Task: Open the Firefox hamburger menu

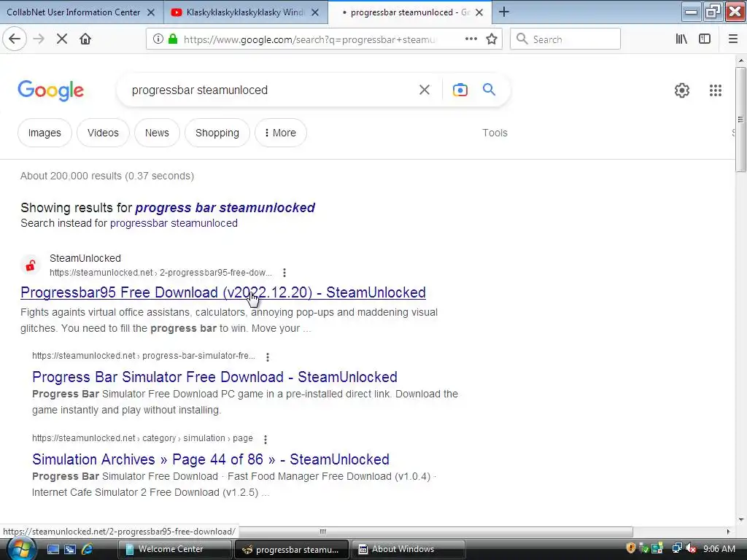Action: coord(733,39)
